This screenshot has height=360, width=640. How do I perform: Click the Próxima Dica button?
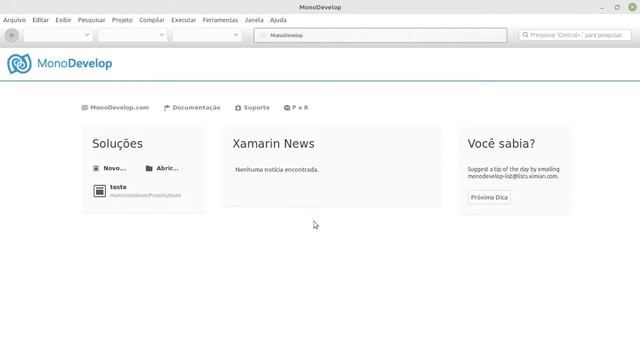[x=489, y=198]
